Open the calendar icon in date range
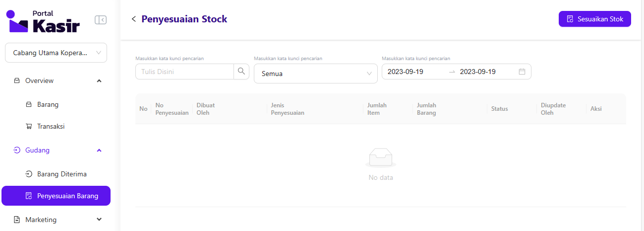 (x=522, y=72)
